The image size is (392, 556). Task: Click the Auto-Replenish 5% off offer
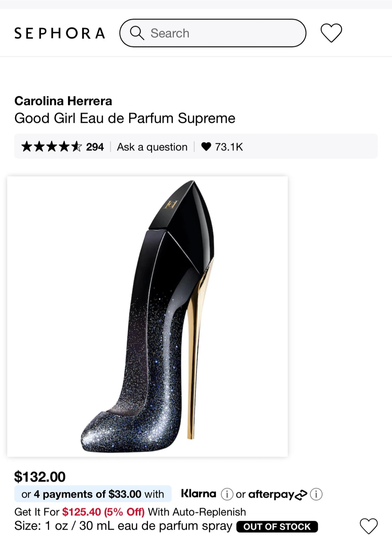click(130, 512)
